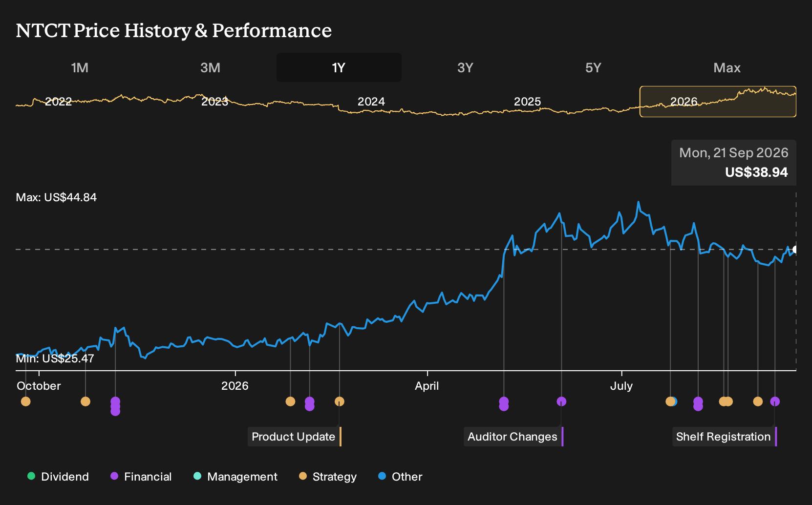Screen dimensions: 812x505
Task: Click Strategy dot beside the triple Financial stack
Action: click(85, 401)
